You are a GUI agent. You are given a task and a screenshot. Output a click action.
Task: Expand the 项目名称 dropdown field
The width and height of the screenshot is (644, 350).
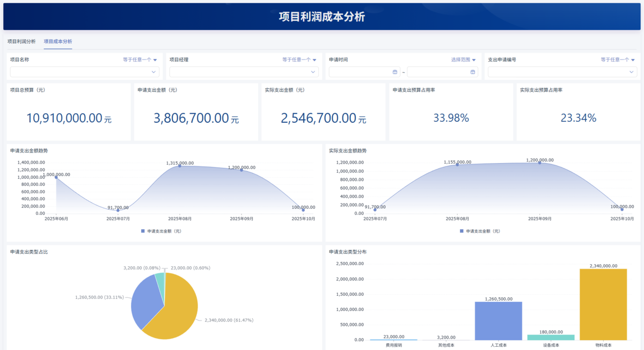coord(84,72)
